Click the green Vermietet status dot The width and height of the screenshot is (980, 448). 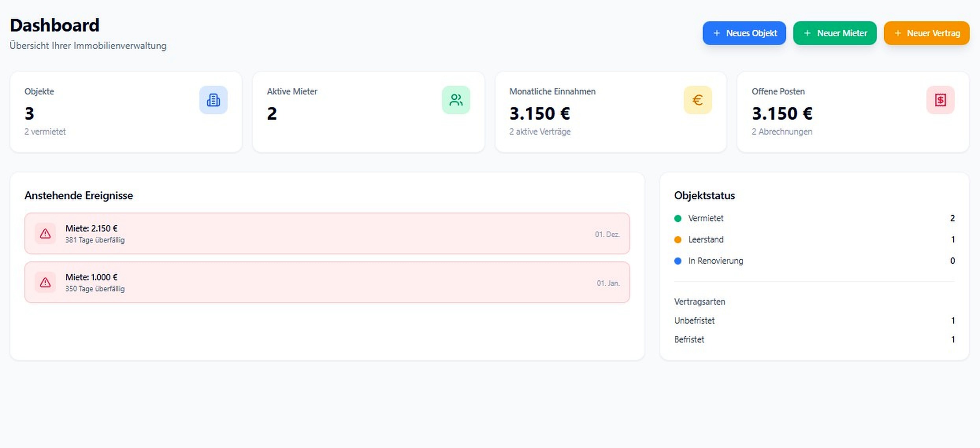pos(678,218)
